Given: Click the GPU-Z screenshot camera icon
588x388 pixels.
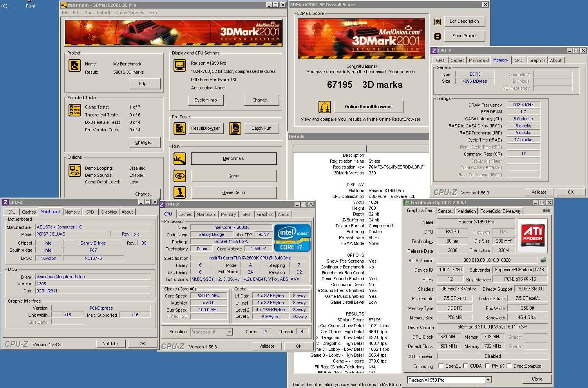Looking at the screenshot, I should [x=546, y=210].
